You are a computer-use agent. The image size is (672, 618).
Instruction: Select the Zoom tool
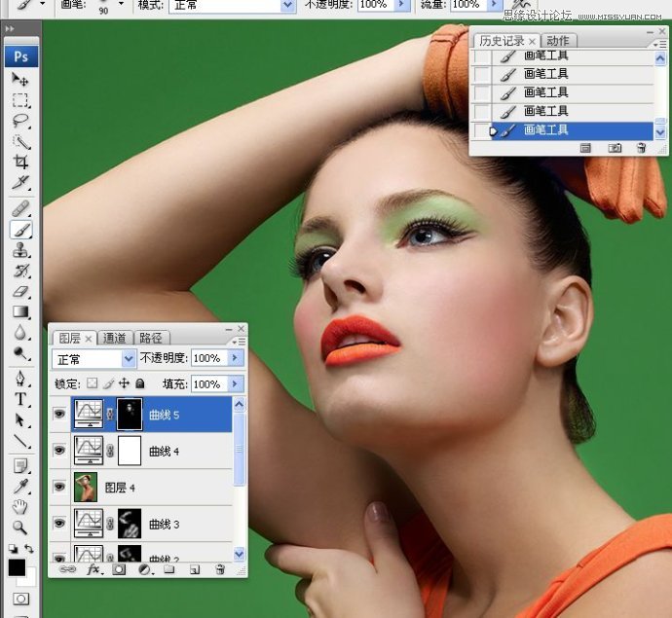[19, 527]
